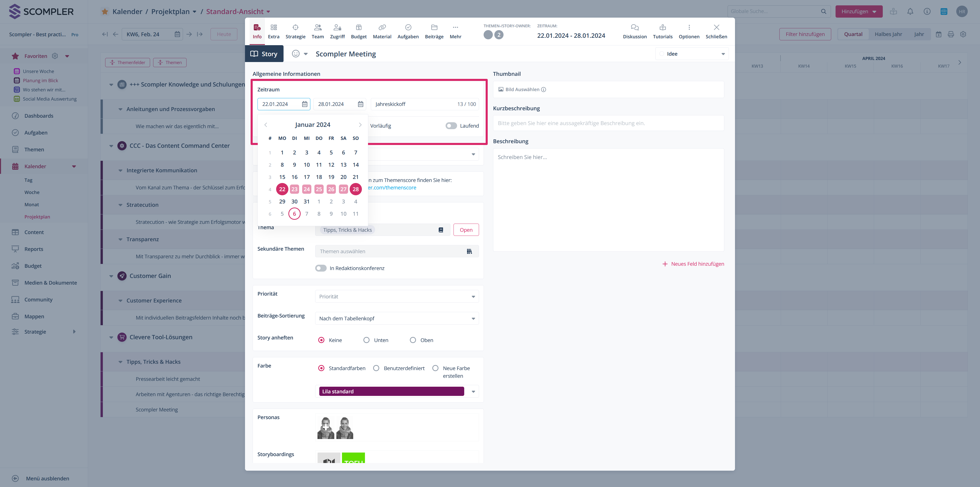The image size is (980, 487).
Task: Open the Strategie tab in story dialog
Action: [x=295, y=31]
